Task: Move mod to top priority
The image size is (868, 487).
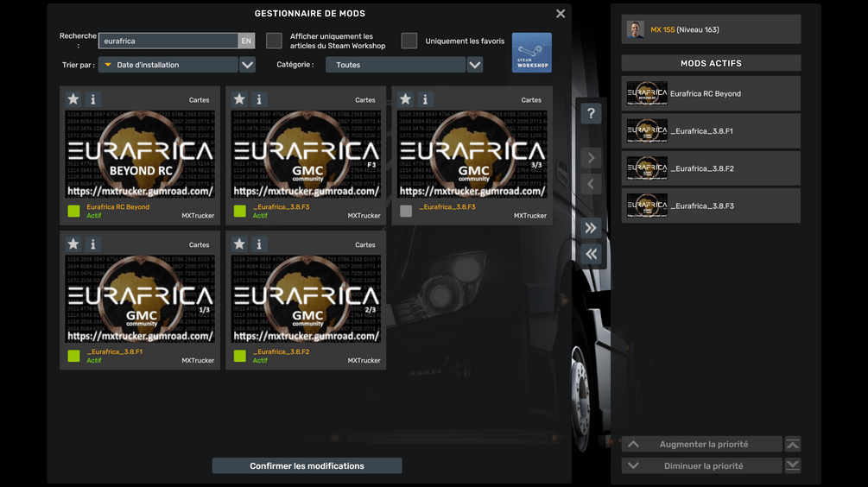Action: click(x=793, y=444)
